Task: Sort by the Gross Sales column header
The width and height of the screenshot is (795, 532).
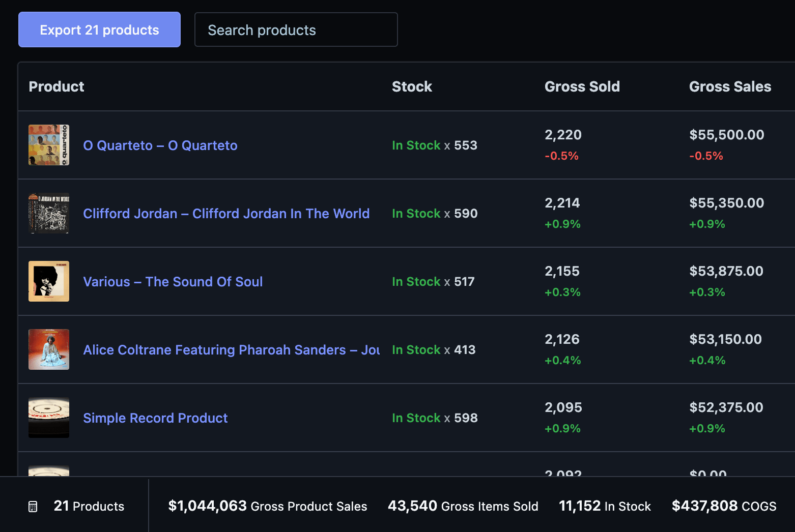Action: click(729, 86)
